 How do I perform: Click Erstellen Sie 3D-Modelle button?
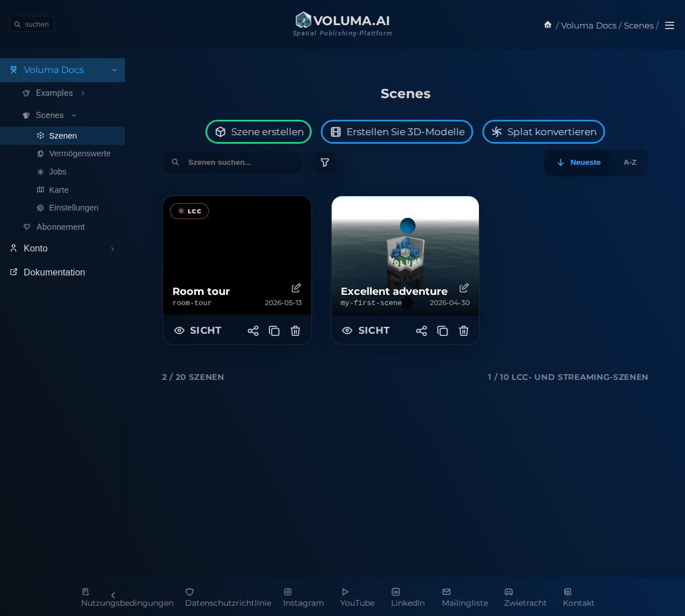pos(397,132)
